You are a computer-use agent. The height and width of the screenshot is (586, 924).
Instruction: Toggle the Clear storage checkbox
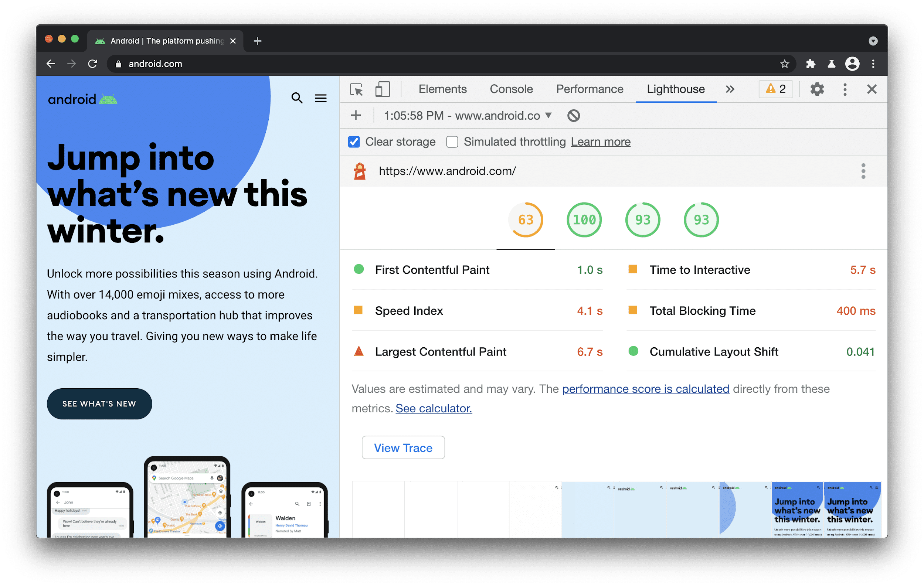(354, 142)
